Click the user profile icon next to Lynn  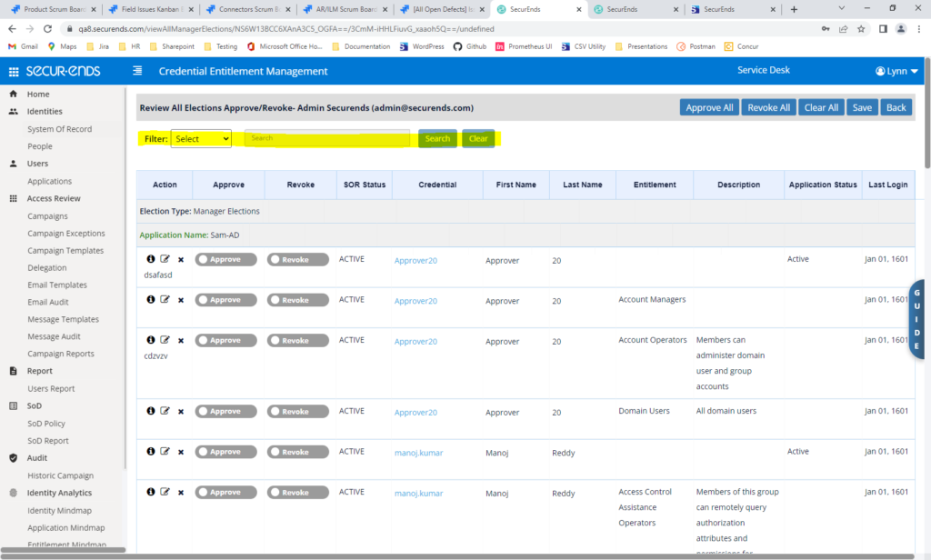880,71
